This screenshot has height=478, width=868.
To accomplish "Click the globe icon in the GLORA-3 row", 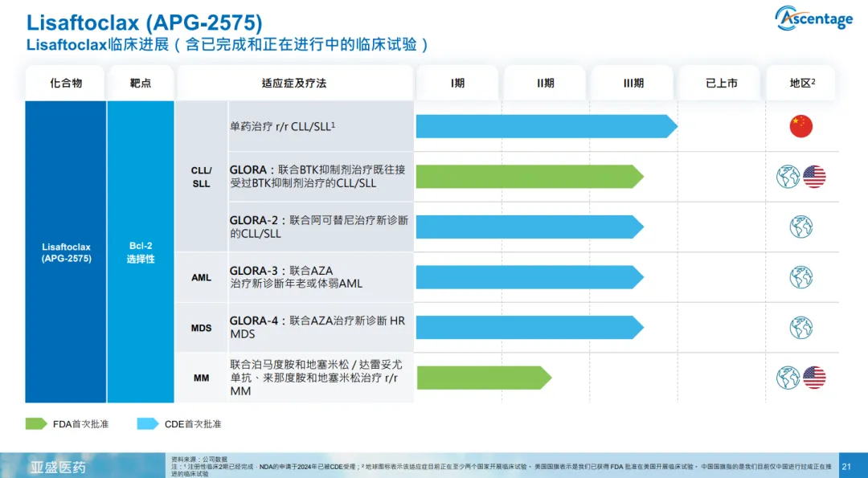I will [801, 277].
